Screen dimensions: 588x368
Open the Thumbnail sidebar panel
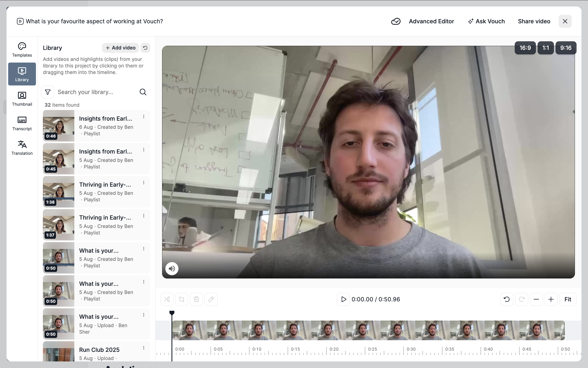[x=22, y=99]
